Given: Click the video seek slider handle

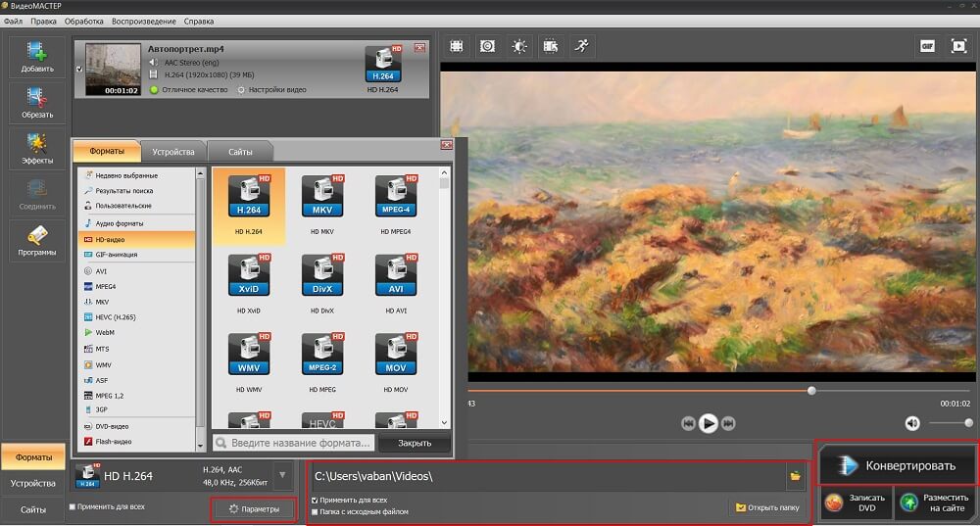Looking at the screenshot, I should (811, 391).
